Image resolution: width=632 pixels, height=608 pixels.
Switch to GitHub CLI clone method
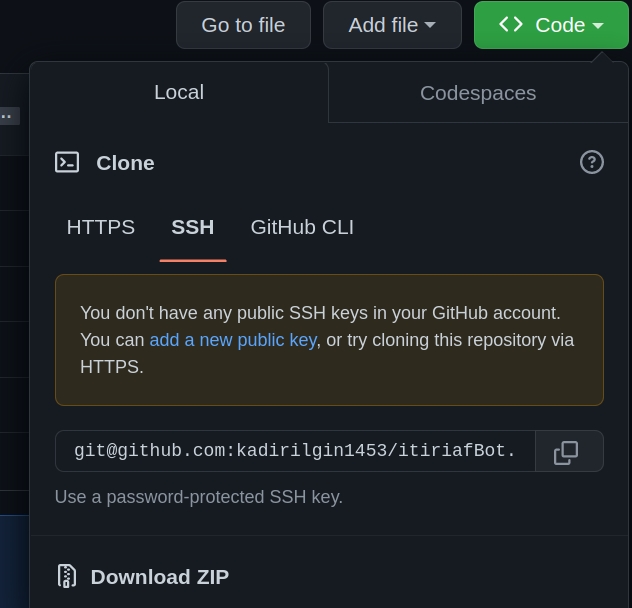tap(302, 227)
